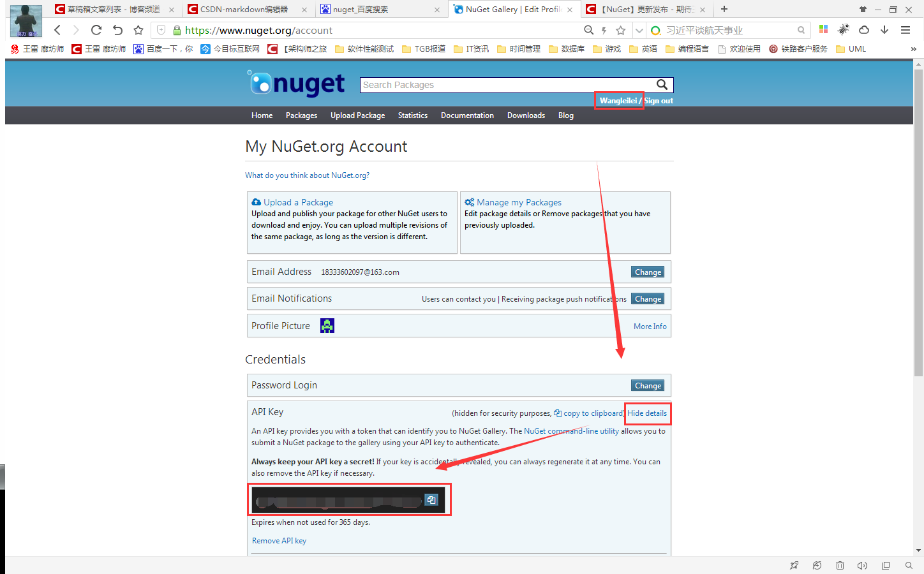Open a new tab with plus button
Screen dimensions: 924x574
724,9
